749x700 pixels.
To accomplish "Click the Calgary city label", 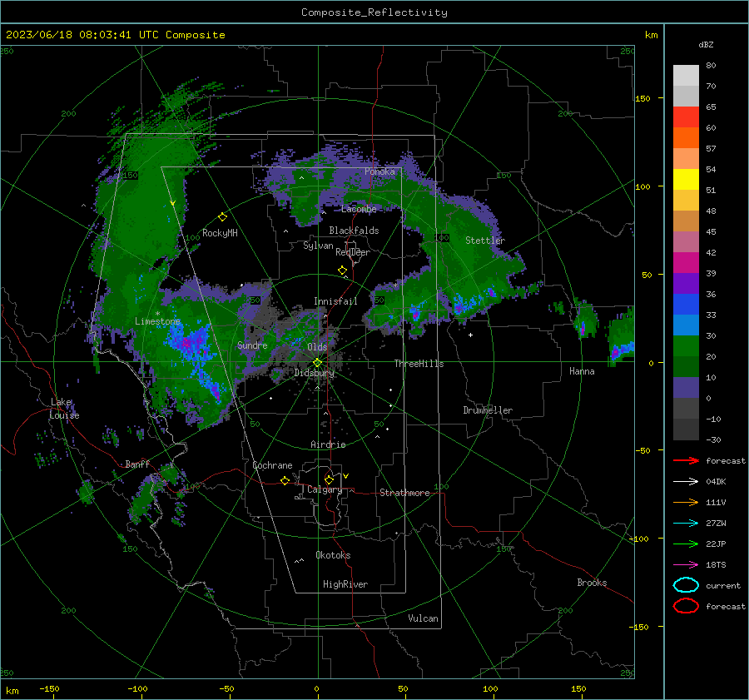I will click(x=325, y=489).
